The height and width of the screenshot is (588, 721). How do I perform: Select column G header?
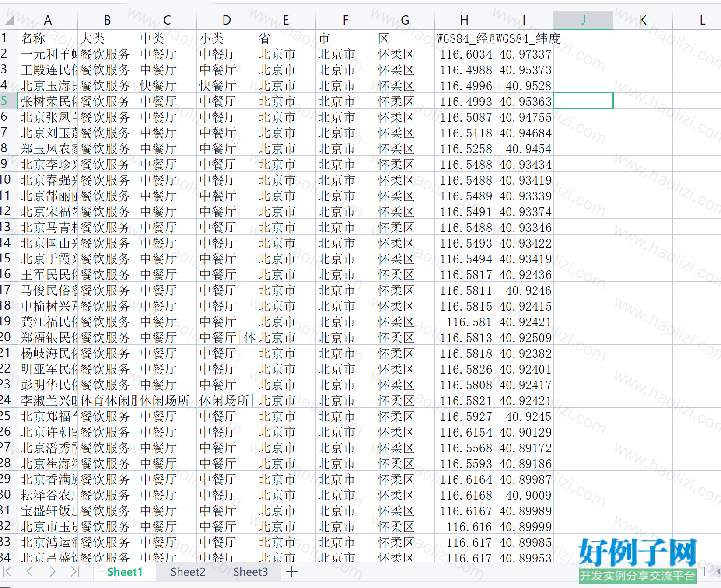point(405,20)
